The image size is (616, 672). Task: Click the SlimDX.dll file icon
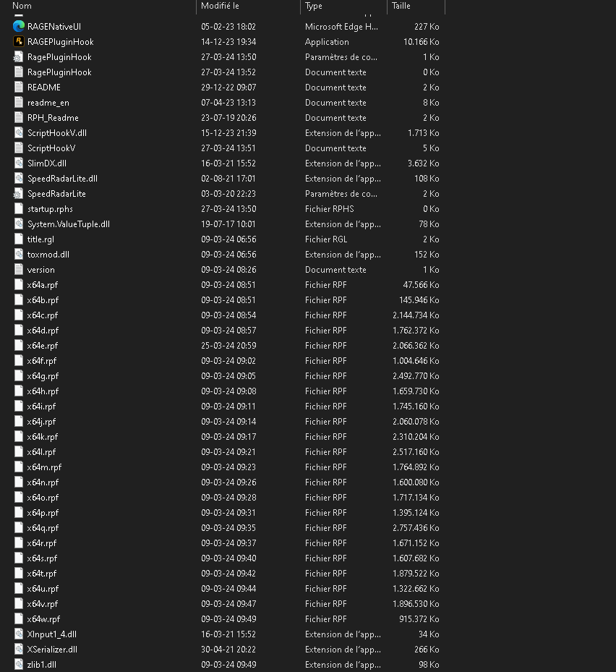[19, 163]
